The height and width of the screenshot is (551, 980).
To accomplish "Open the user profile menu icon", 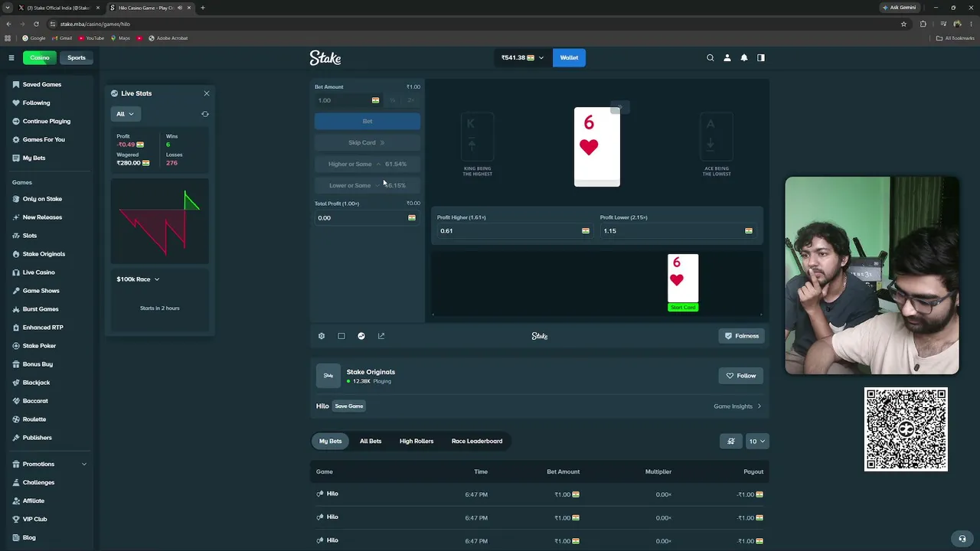I will coord(727,57).
